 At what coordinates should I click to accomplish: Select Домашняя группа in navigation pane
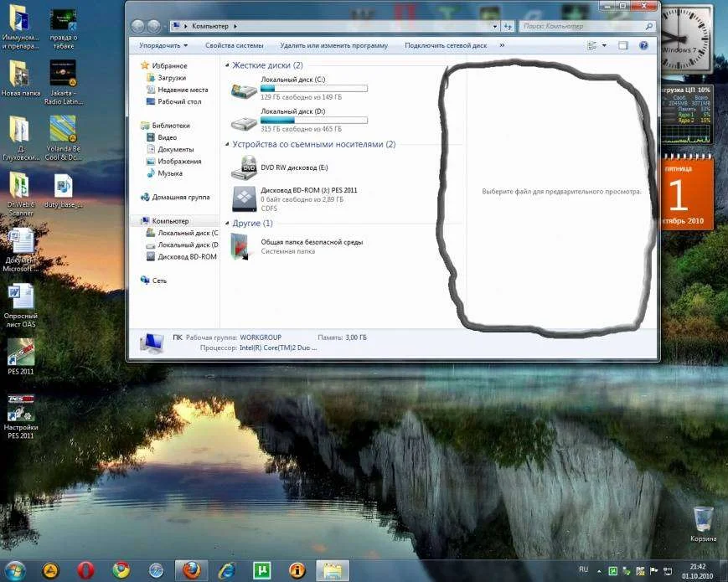(181, 198)
